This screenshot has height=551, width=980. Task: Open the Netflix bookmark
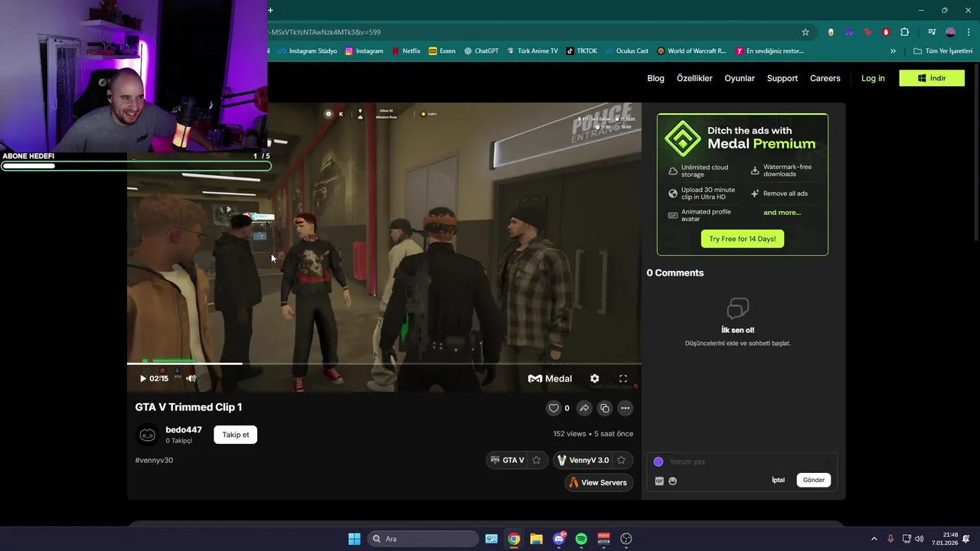406,51
